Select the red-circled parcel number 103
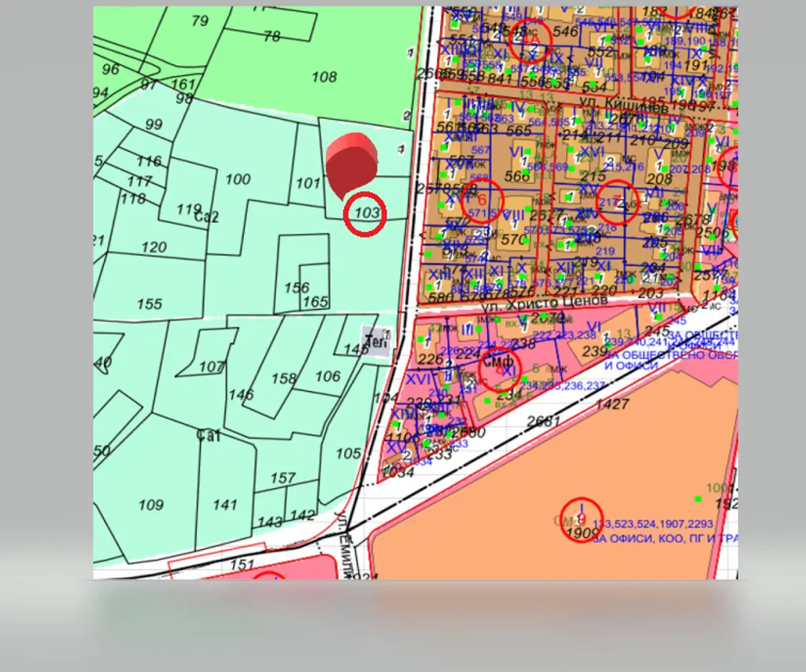 [365, 214]
